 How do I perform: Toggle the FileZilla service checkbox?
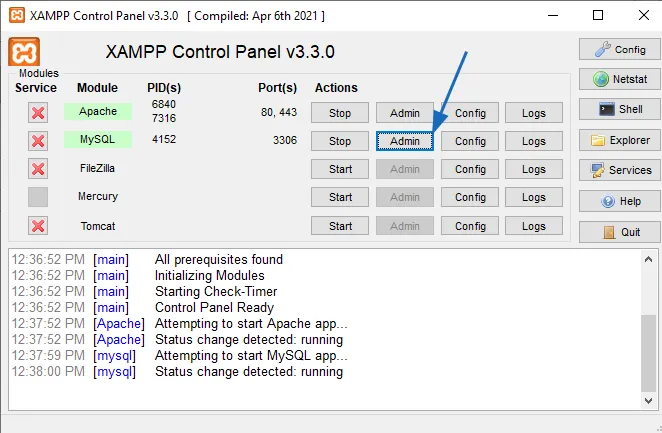click(x=38, y=169)
